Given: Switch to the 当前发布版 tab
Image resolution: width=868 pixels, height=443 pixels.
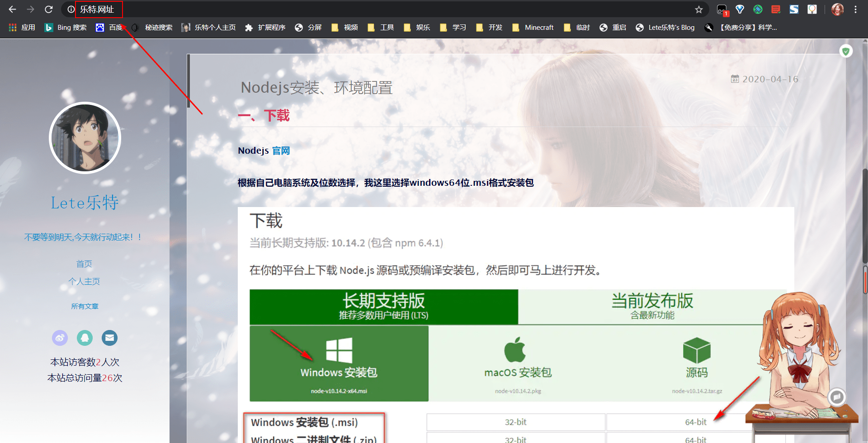Looking at the screenshot, I should point(652,306).
